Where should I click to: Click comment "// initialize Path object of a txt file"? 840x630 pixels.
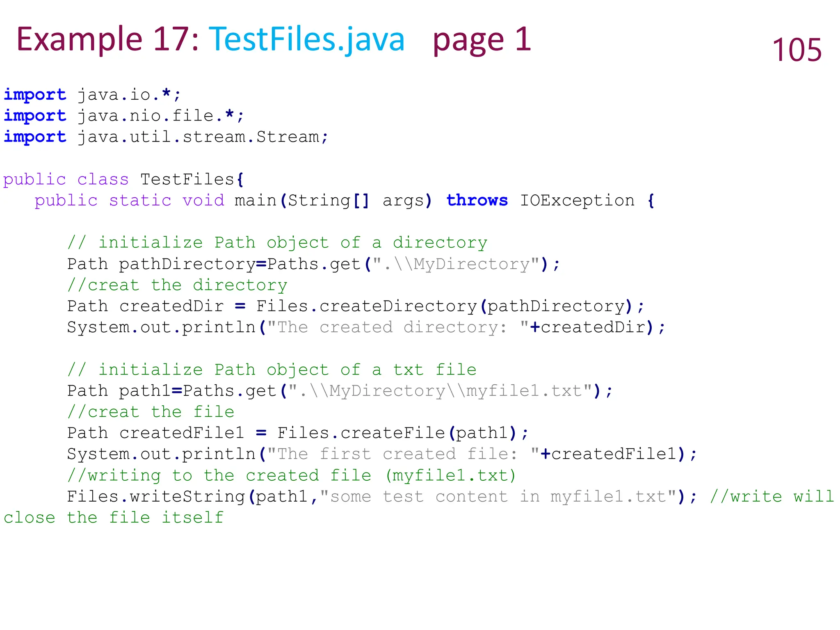pyautogui.click(x=272, y=370)
